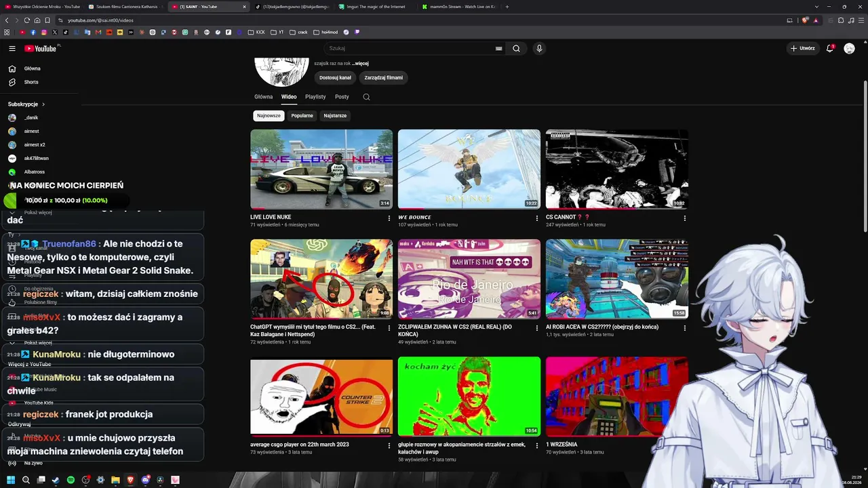Open File Explorer from the taskbar
868x488 pixels.
tap(116, 481)
